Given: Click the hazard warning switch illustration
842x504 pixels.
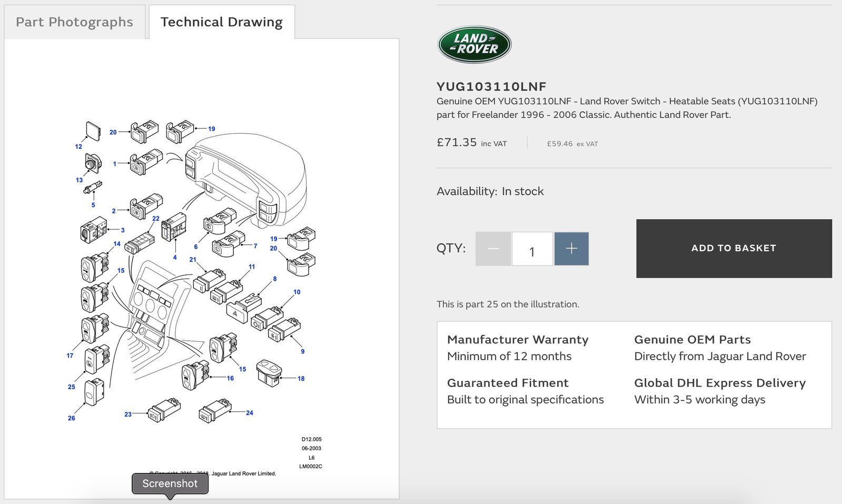Looking at the screenshot, I should 243,307.
